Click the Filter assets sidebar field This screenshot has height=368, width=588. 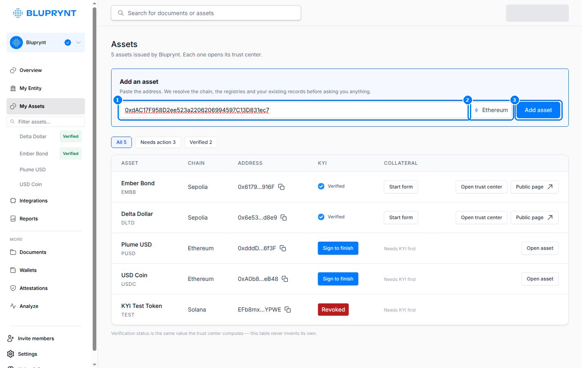tap(46, 122)
